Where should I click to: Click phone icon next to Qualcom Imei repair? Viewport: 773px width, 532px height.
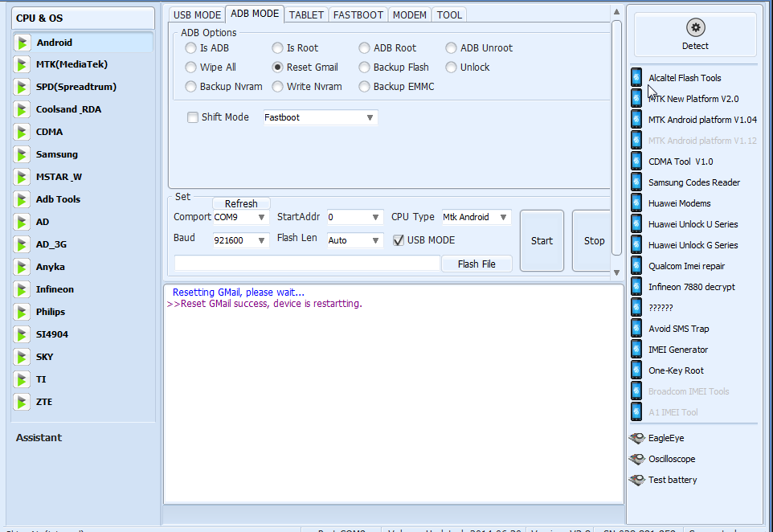tap(636, 266)
